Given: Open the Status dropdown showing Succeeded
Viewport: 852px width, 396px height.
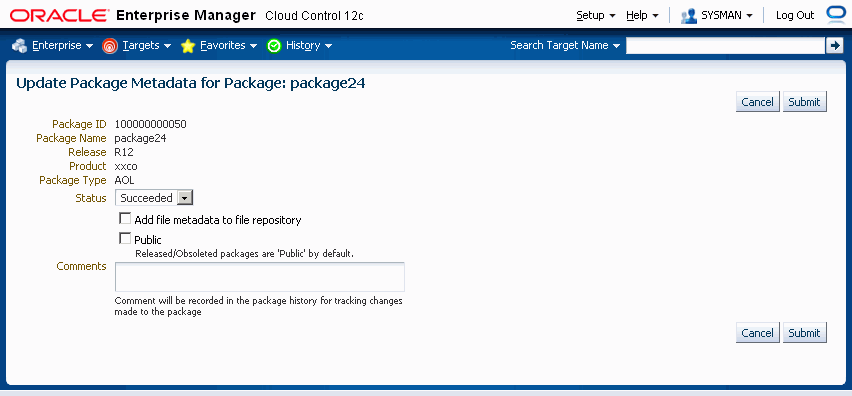Looking at the screenshot, I should (x=154, y=198).
